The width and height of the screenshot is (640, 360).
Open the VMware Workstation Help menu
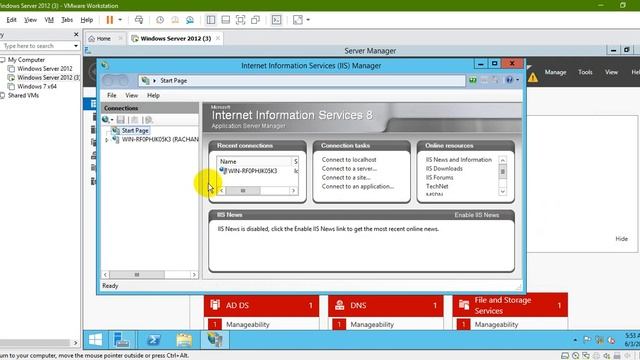coord(87,20)
